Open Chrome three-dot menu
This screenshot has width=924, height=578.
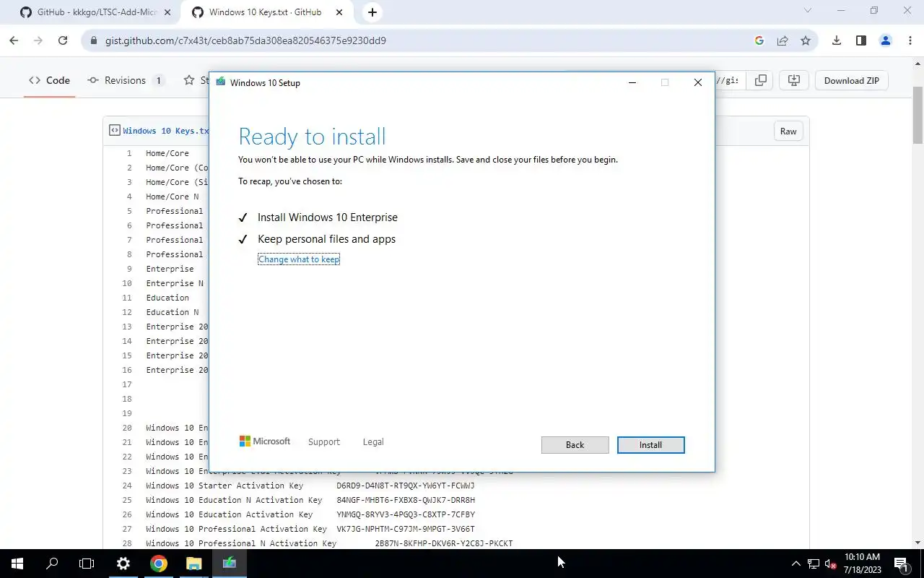[909, 40]
